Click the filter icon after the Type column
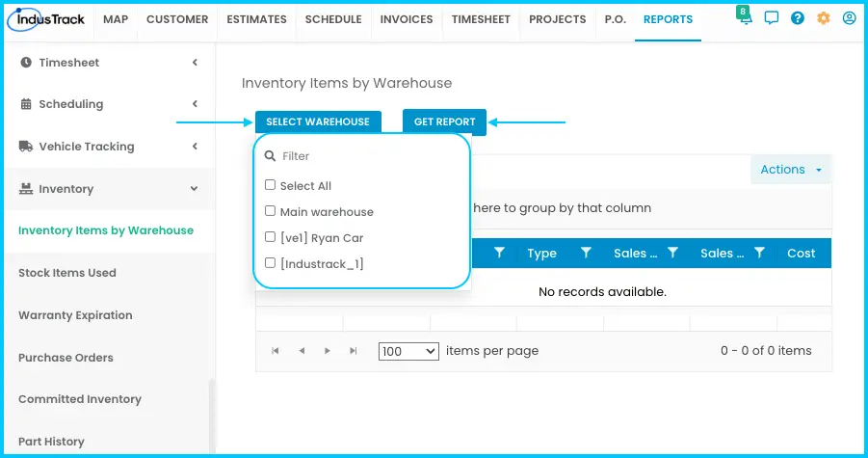This screenshot has width=868, height=458. [x=586, y=253]
